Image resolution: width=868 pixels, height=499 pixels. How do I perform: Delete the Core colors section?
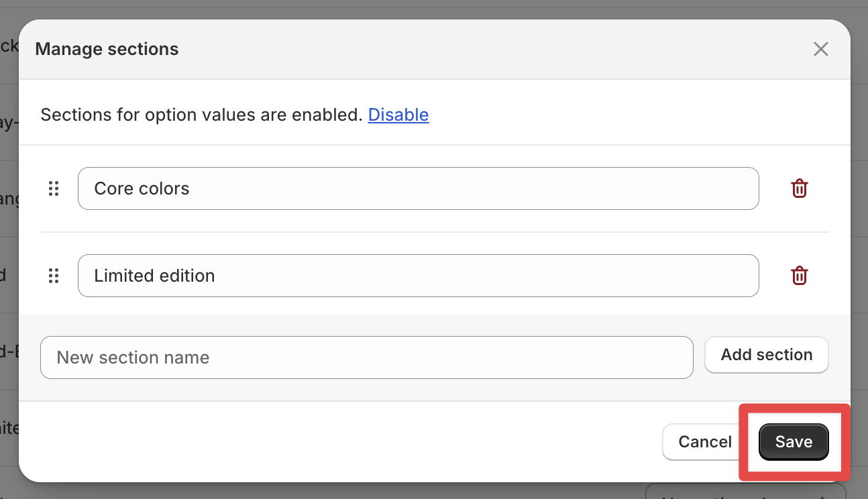799,188
